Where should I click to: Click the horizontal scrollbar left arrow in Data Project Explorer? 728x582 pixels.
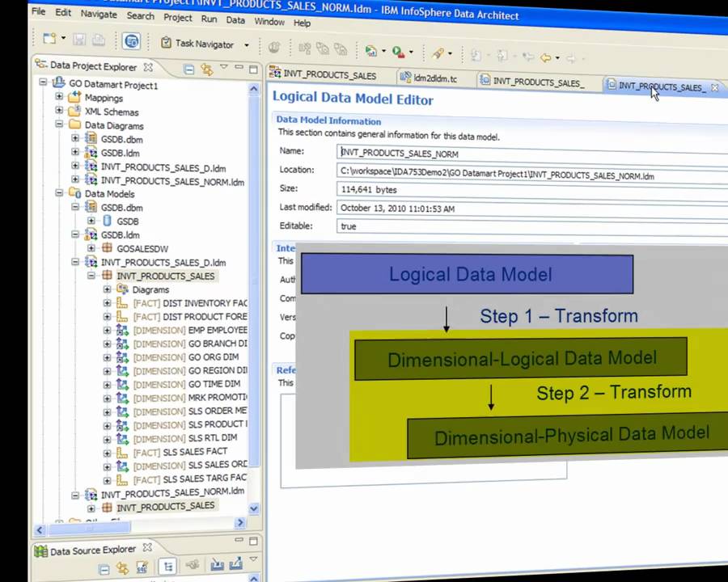tap(40, 529)
